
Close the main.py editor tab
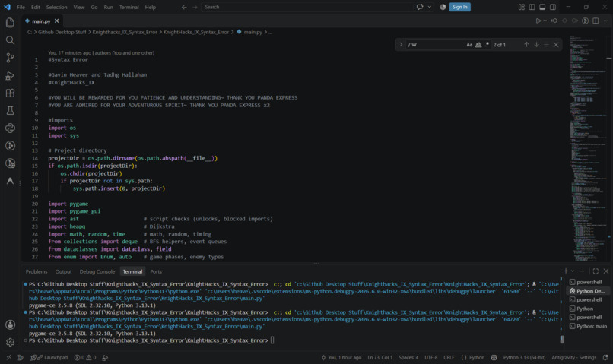point(57,21)
